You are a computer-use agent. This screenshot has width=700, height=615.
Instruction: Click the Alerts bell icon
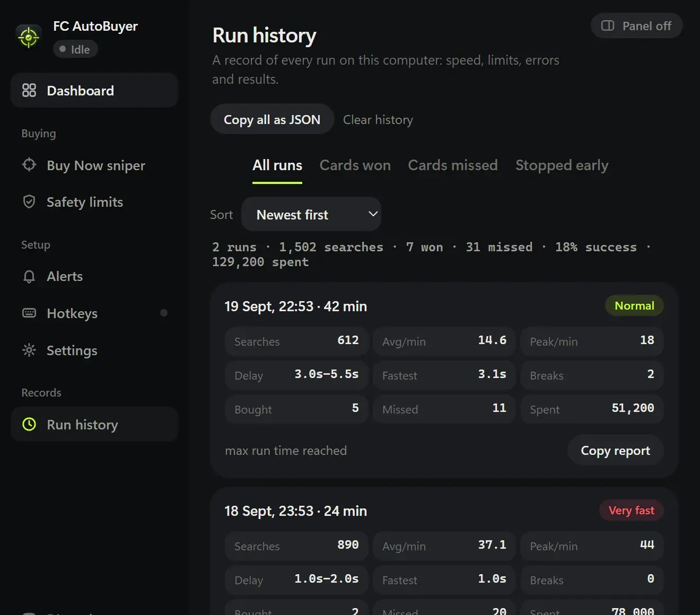point(29,276)
